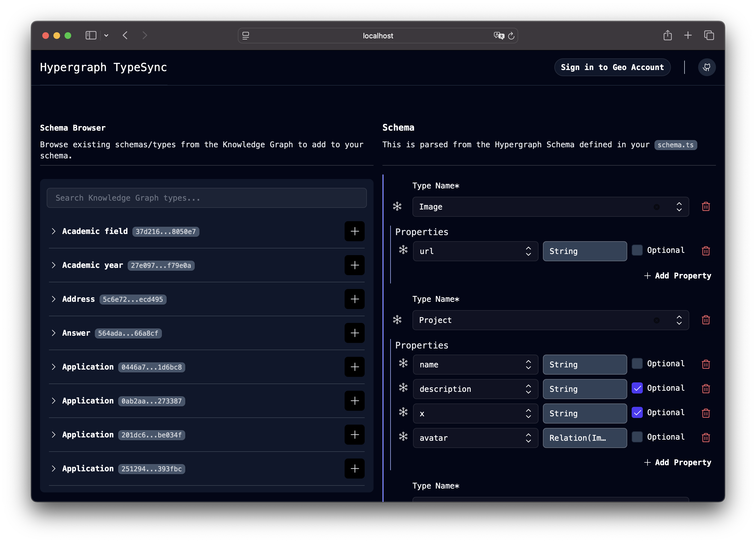Add Application 201dc6...be034f to schema
The image size is (756, 543).
point(354,435)
